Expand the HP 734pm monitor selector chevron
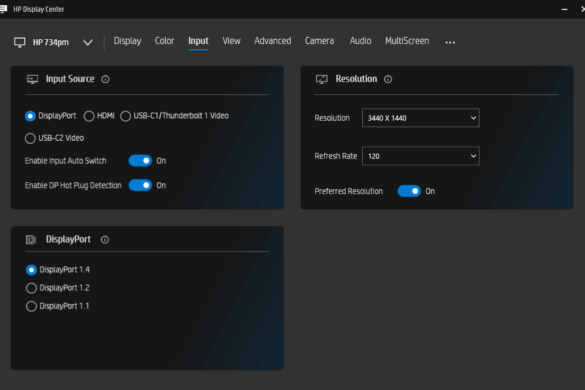Image resolution: width=585 pixels, height=390 pixels. point(88,42)
